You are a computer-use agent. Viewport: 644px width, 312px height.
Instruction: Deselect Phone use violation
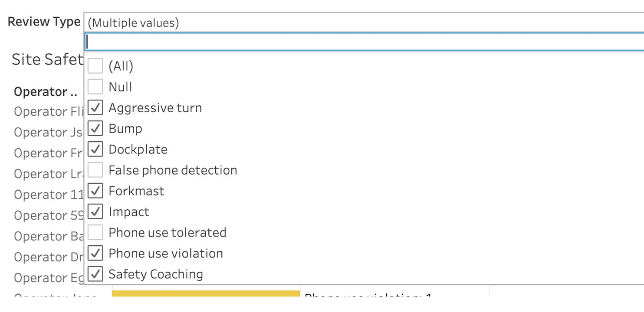[95, 253]
